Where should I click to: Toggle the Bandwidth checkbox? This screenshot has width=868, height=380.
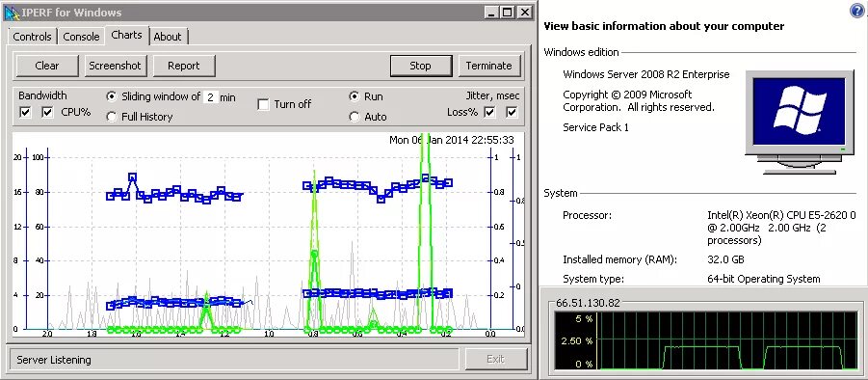25,113
